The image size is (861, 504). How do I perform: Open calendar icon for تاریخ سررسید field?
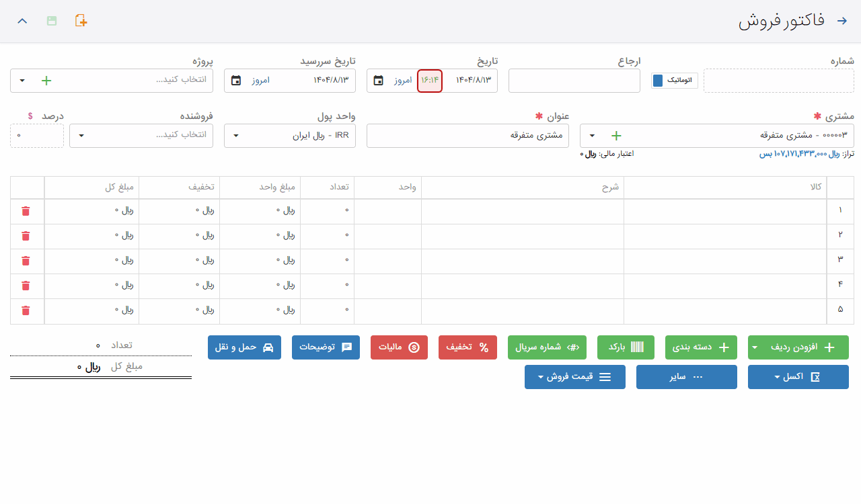236,81
